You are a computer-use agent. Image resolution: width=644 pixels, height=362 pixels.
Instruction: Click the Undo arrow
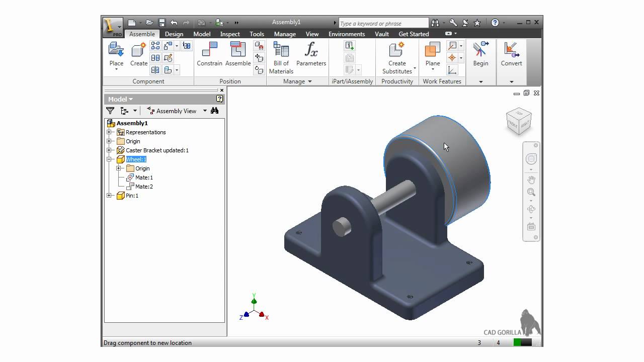point(174,23)
